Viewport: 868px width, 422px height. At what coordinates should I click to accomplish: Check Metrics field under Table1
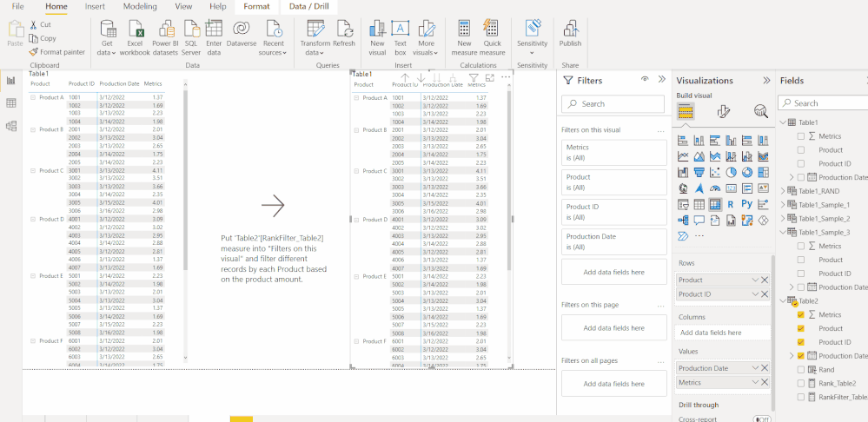(x=800, y=136)
